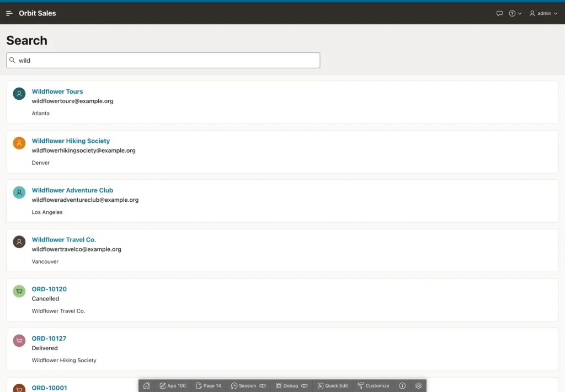Open developer toolbar settings gear
The image size is (565, 392).
[x=418, y=385]
